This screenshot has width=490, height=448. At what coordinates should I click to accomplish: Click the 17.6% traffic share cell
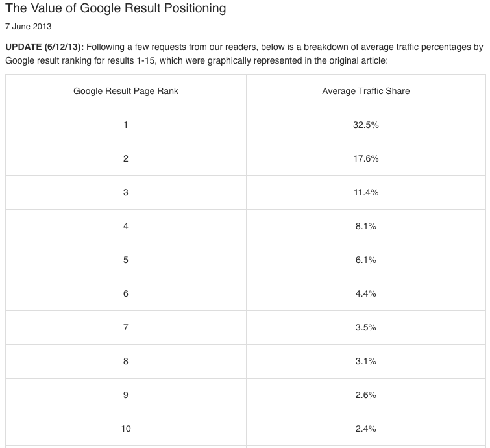(x=366, y=158)
